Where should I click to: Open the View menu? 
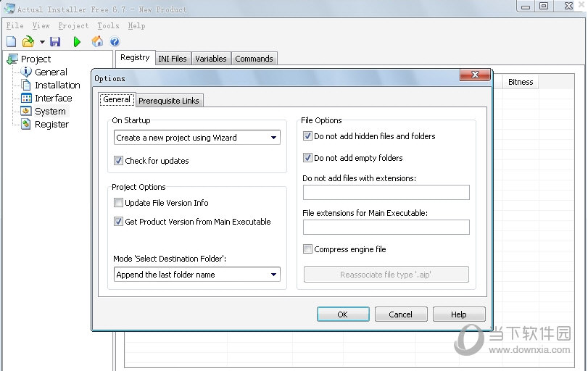tap(41, 25)
